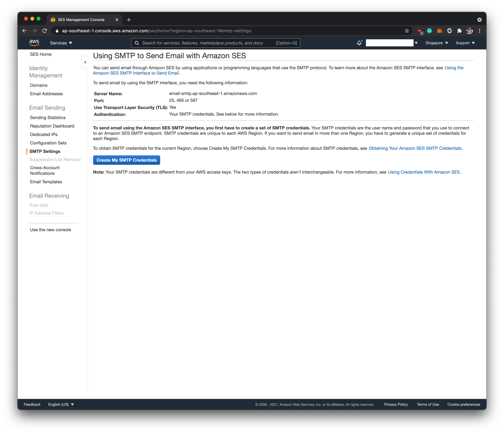Open the Support dropdown menu
504x433 pixels.
pyautogui.click(x=465, y=43)
